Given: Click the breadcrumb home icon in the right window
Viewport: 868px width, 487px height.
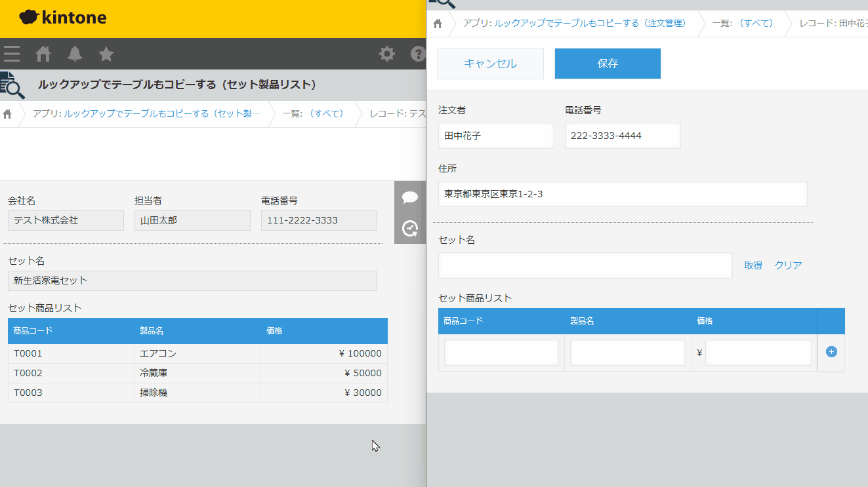Looking at the screenshot, I should tap(438, 24).
